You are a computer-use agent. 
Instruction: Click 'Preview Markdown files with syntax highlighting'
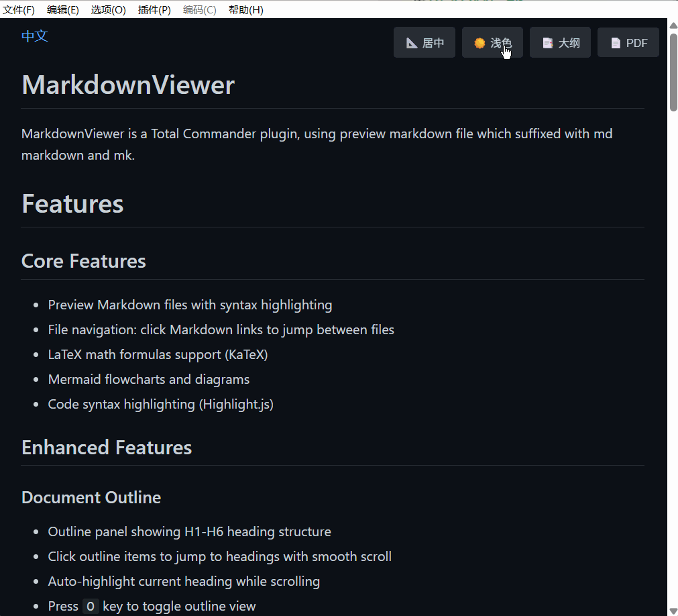pos(190,305)
